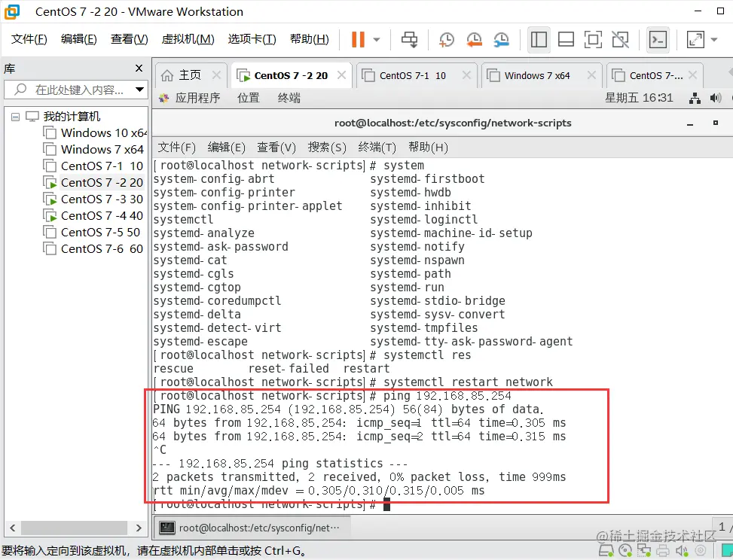Switch the virtual machine to full screen

[594, 39]
